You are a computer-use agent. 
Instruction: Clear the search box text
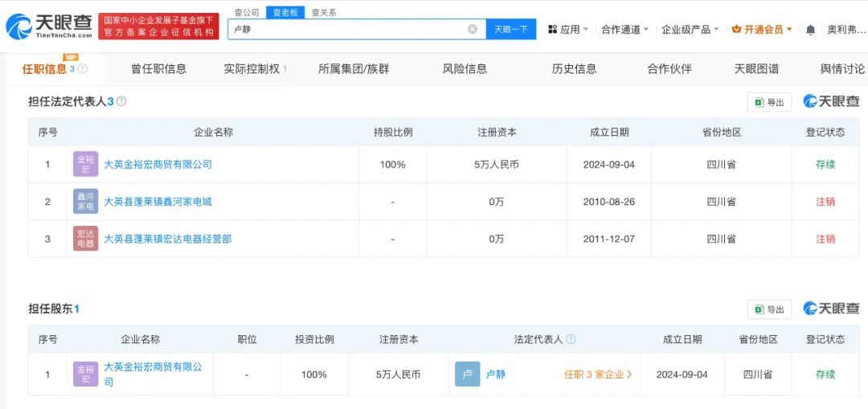click(x=473, y=29)
